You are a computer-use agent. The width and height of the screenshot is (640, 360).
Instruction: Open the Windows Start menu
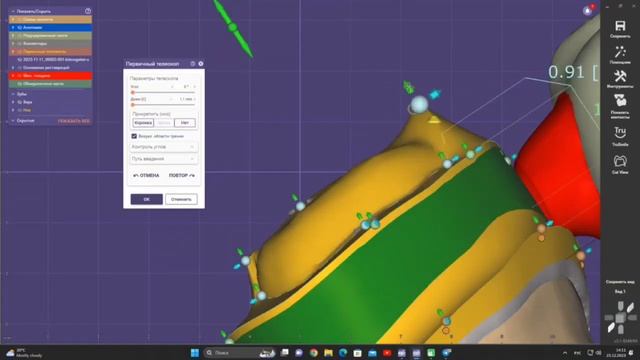click(195, 353)
